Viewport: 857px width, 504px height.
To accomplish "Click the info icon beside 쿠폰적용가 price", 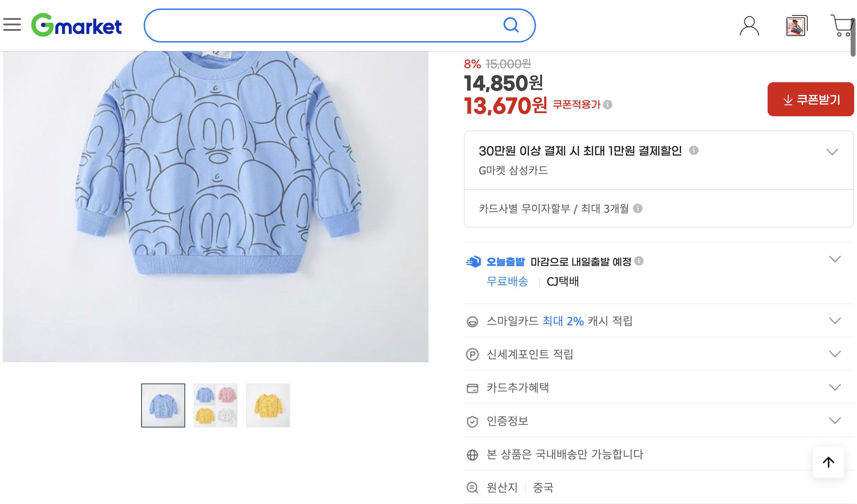I will pos(607,105).
